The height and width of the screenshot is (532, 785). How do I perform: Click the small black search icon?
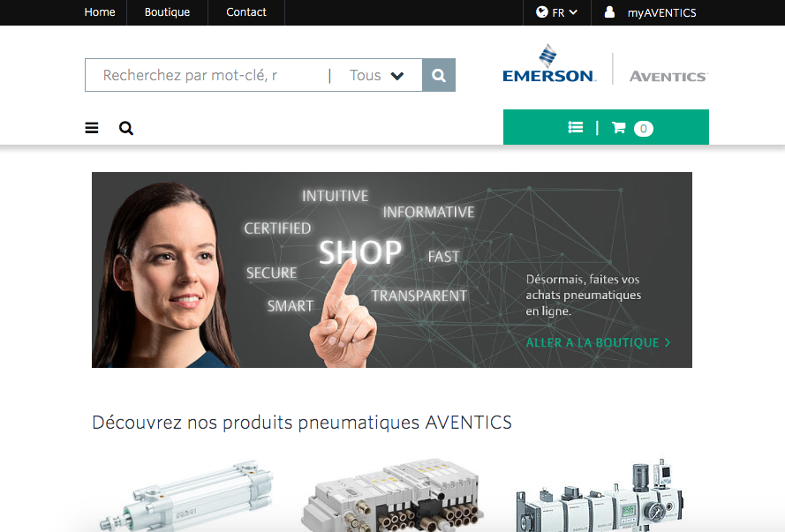[x=126, y=129]
